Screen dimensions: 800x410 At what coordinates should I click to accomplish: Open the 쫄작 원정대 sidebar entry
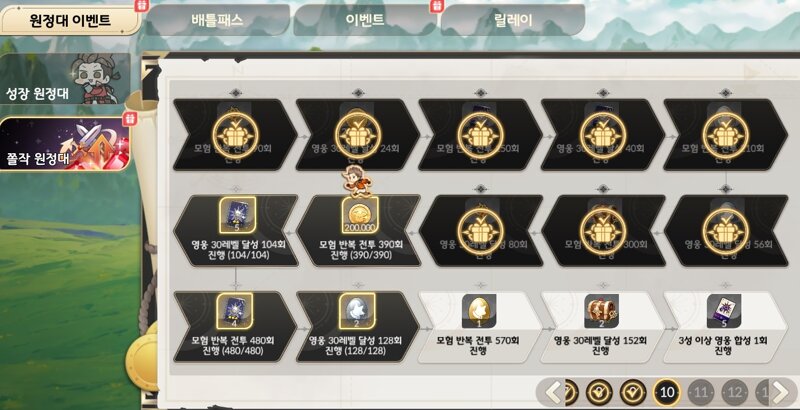pyautogui.click(x=65, y=144)
